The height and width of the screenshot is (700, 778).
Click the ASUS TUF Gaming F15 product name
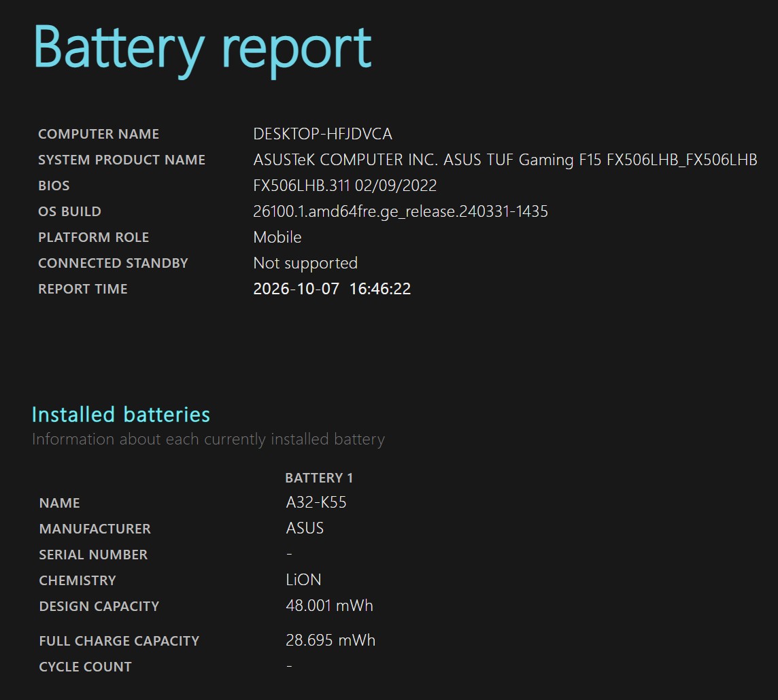point(505,160)
